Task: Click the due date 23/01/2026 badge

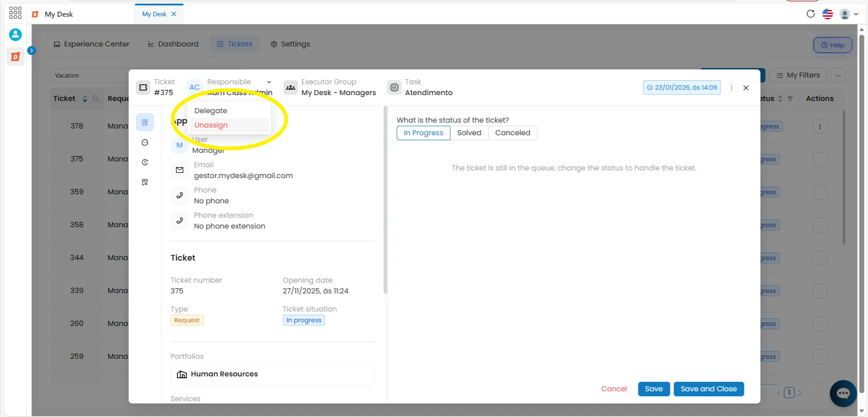Action: 682,87
